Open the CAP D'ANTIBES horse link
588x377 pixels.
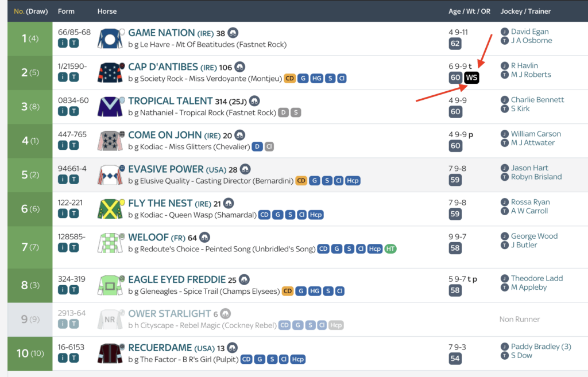pyautogui.click(x=163, y=67)
